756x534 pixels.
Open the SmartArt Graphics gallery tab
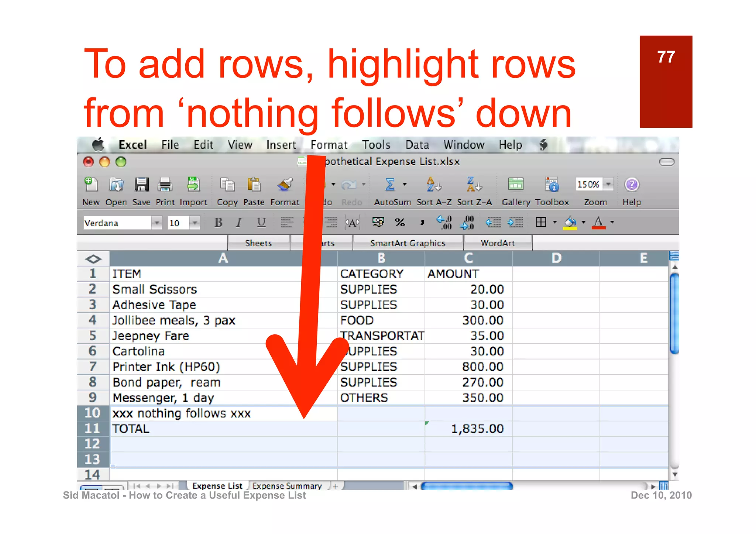pos(408,243)
